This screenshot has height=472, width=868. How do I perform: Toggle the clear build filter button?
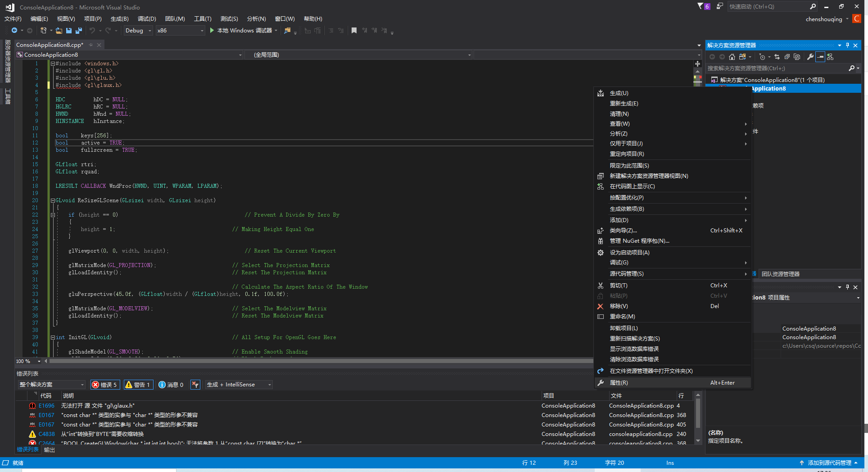tap(195, 385)
